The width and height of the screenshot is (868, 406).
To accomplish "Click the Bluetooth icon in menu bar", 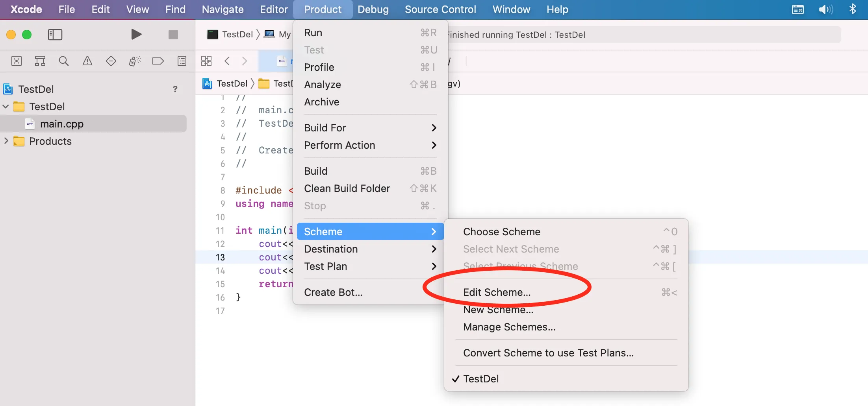I will [x=853, y=9].
